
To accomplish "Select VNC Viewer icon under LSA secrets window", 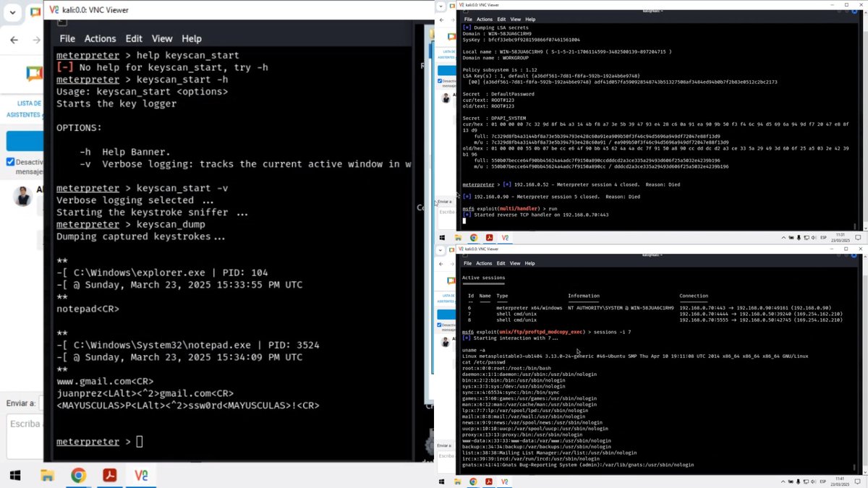I will [x=506, y=237].
